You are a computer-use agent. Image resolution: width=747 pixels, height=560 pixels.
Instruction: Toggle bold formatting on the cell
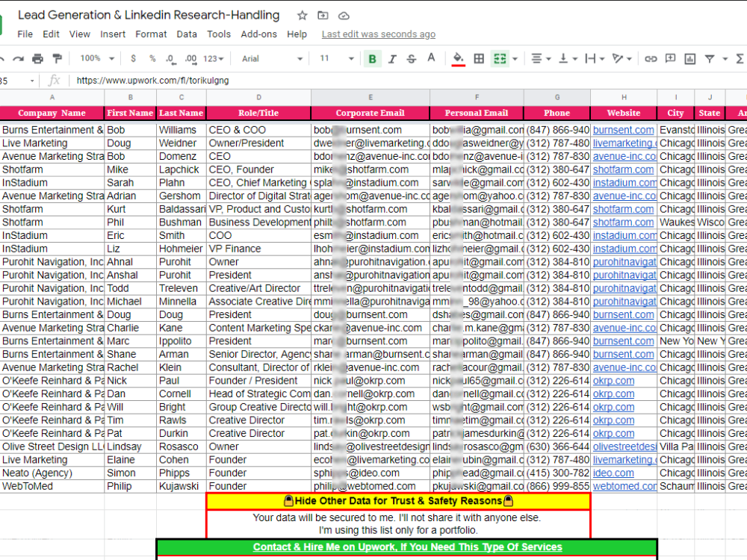point(372,57)
